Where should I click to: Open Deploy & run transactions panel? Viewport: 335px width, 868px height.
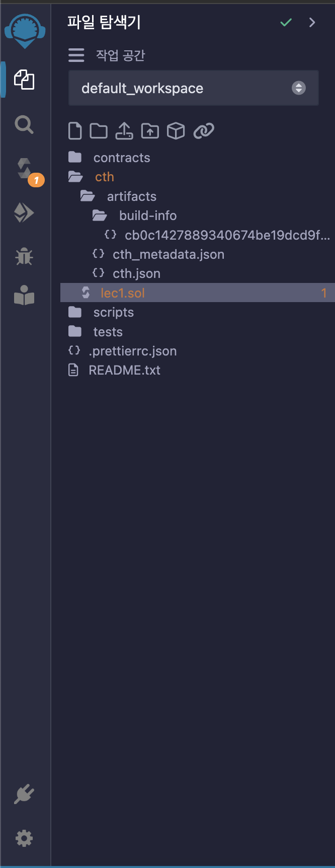(x=24, y=213)
